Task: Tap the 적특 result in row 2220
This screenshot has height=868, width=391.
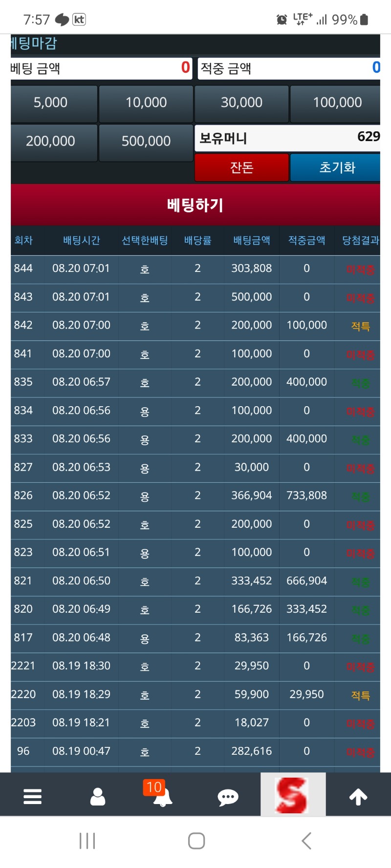Action: click(x=361, y=695)
